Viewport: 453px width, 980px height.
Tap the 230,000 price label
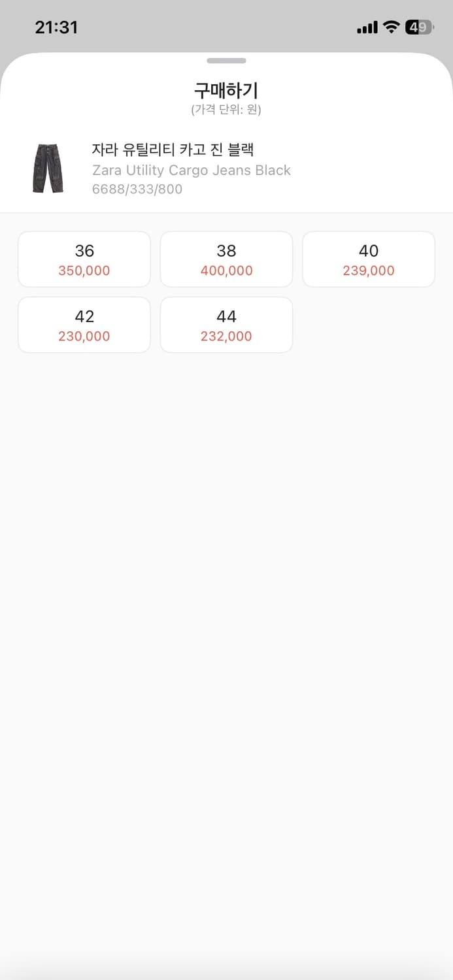84,336
